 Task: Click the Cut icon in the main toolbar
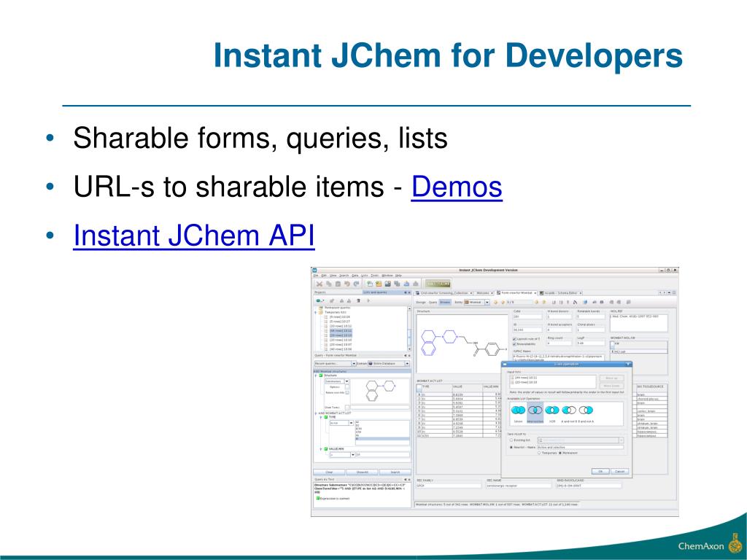320,284
